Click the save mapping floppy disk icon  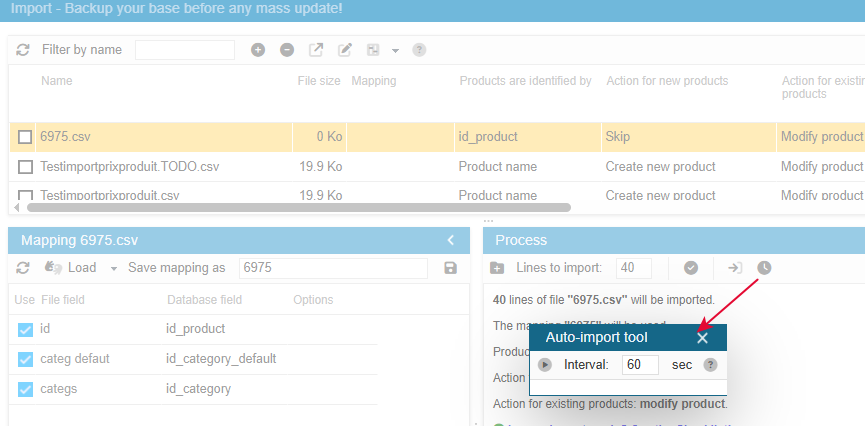tap(450, 268)
